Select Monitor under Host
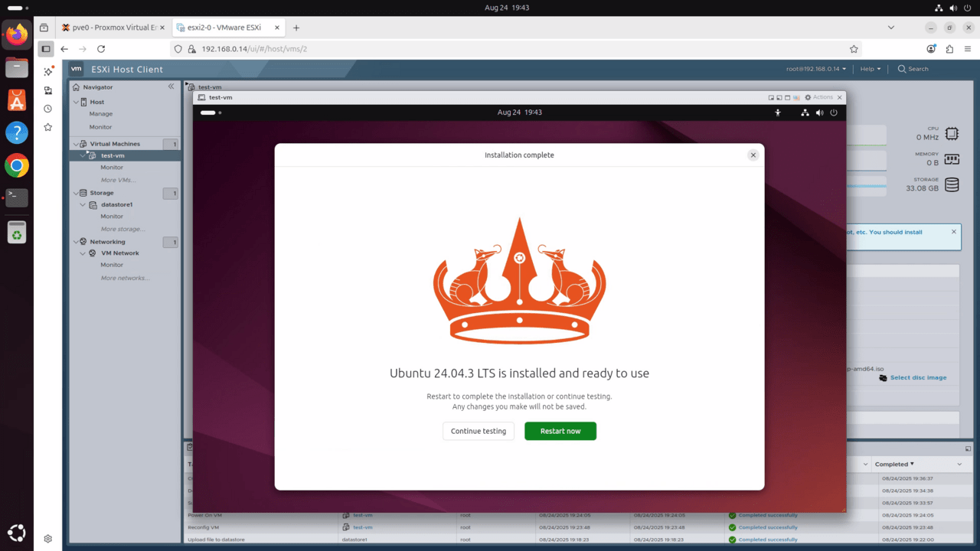 point(100,127)
